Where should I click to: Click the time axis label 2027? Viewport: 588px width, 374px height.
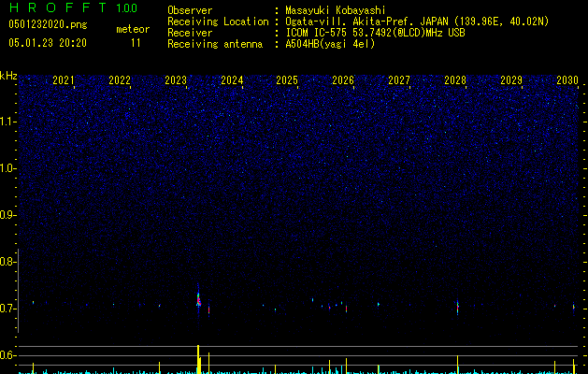tap(399, 79)
